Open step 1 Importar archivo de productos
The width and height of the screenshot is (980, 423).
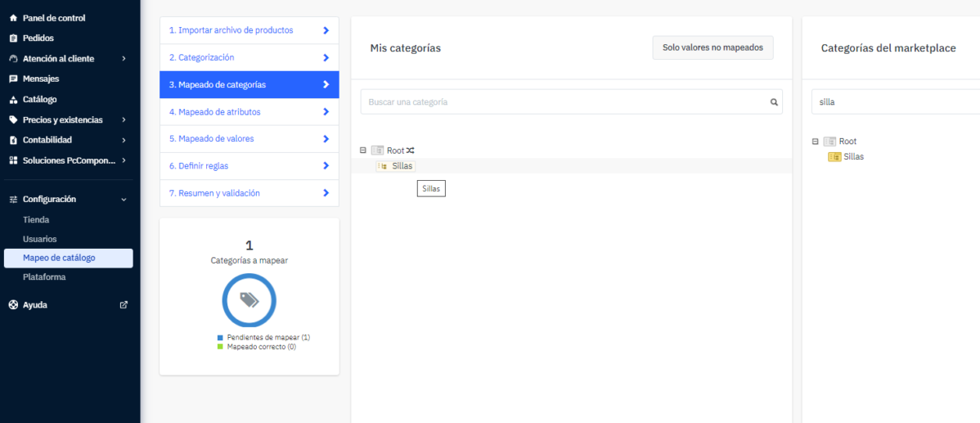click(x=249, y=30)
